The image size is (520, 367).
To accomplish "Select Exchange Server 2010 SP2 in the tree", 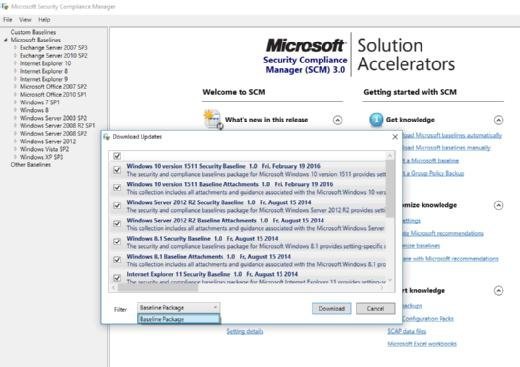I will (53, 56).
